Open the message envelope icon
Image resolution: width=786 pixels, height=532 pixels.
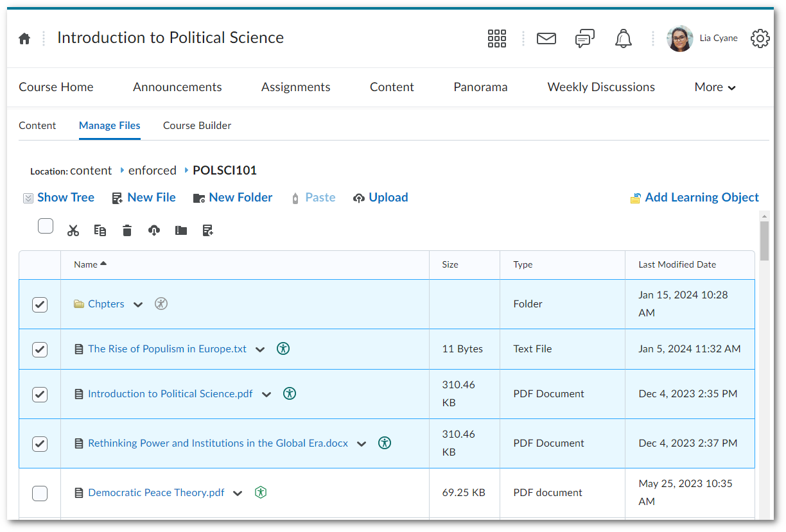point(546,39)
